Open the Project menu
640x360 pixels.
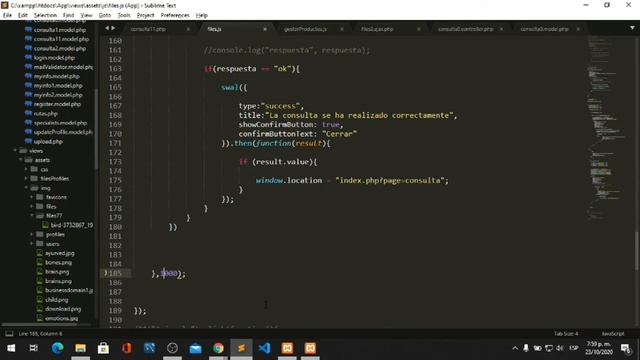point(145,15)
